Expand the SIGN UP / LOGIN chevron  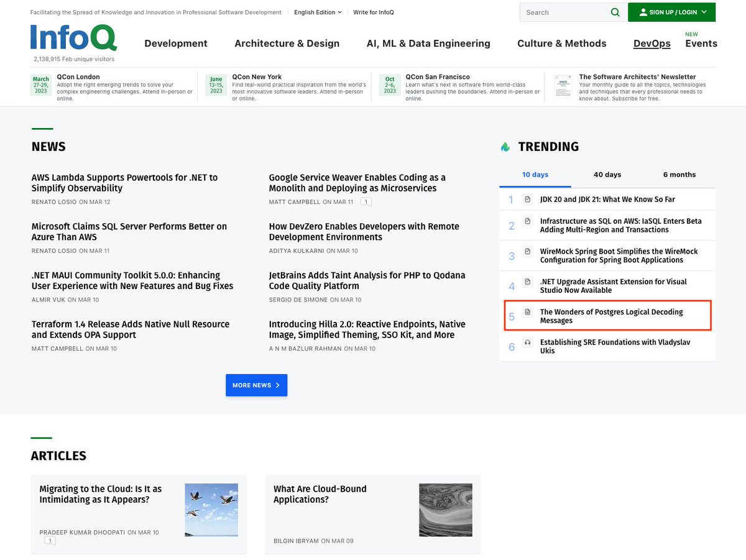click(704, 12)
